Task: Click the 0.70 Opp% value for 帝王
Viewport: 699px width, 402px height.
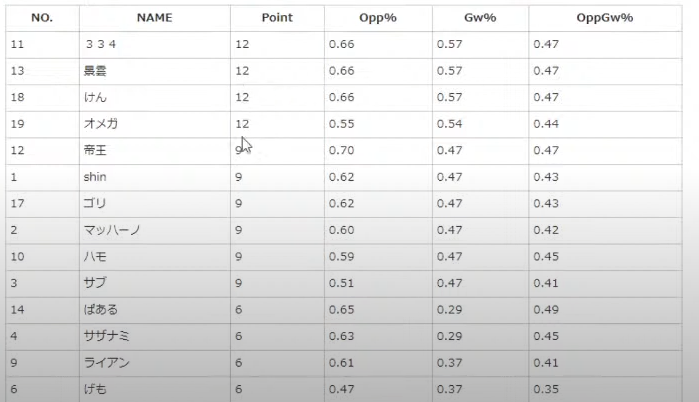Action: (x=341, y=150)
